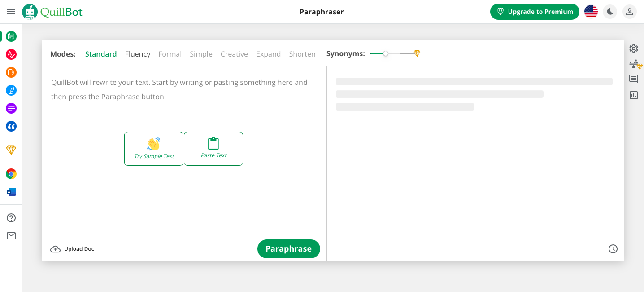
Task: Open the statistics chart icon
Action: point(634,95)
